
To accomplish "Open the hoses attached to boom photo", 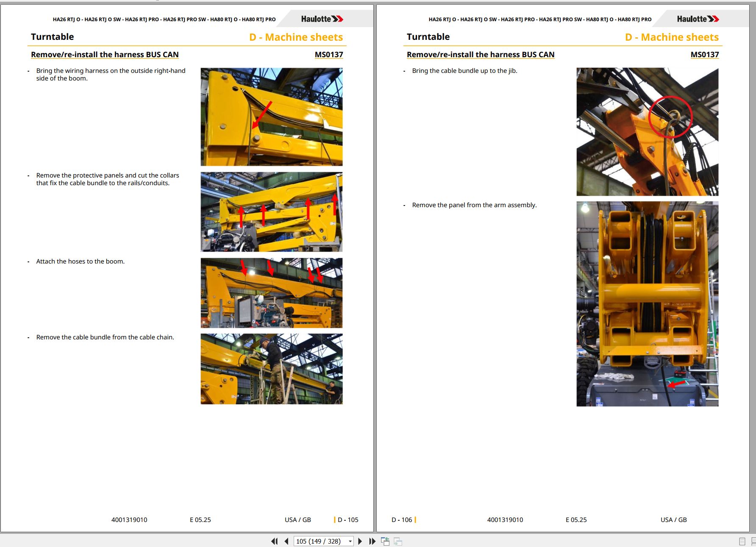I will coord(272,293).
